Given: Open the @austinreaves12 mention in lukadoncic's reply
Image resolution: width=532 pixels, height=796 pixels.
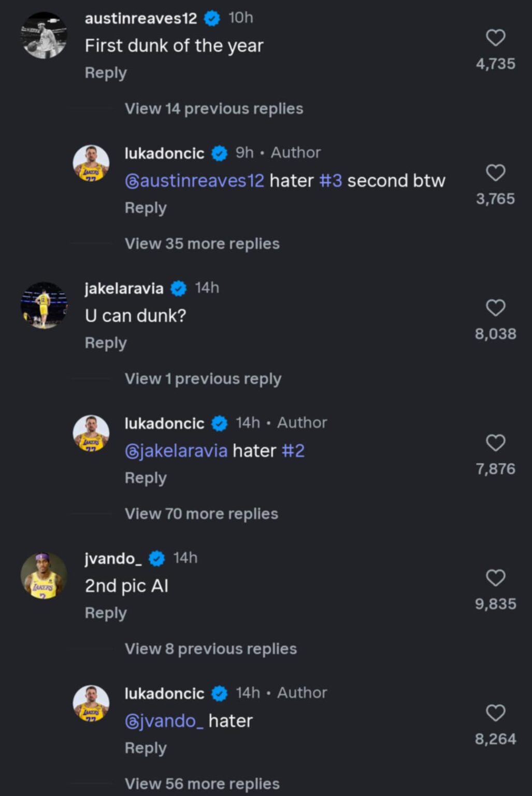Looking at the screenshot, I should [x=194, y=180].
